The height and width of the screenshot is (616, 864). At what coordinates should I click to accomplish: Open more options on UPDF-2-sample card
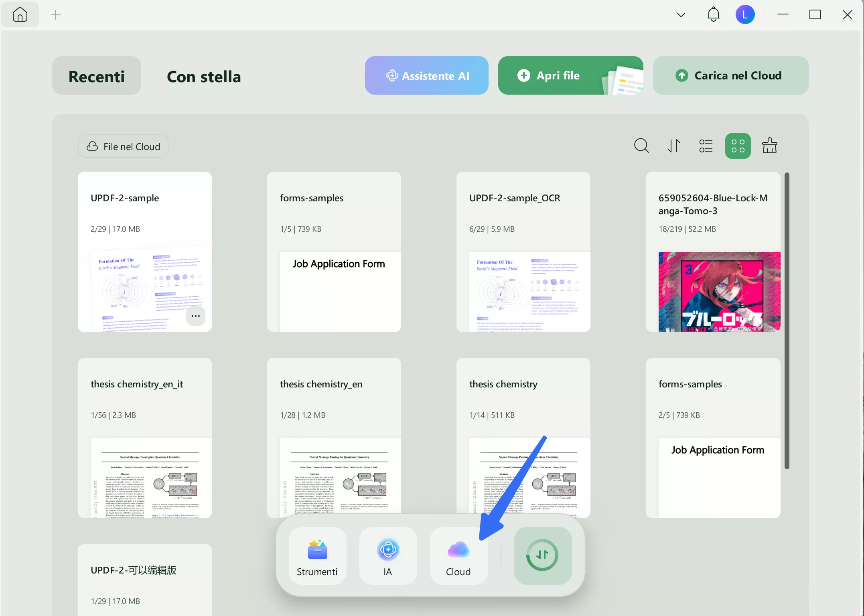[196, 316]
